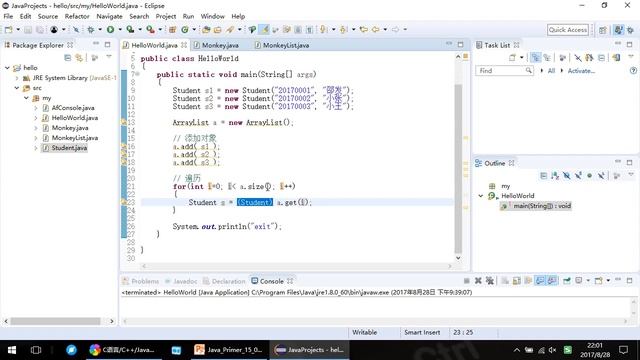Viewport: 640px width, 360px height.
Task: Switch to the Java perspective icon
Action: 618,30
